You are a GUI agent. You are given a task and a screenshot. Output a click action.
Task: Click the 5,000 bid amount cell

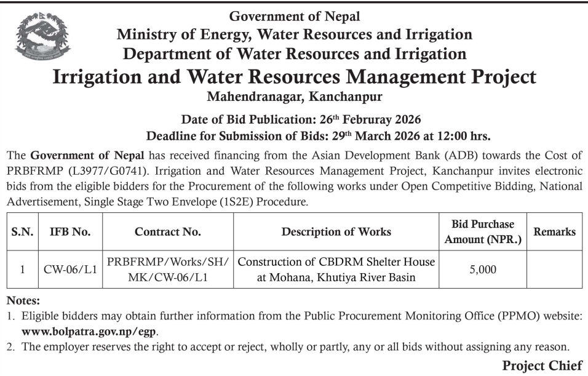pyautogui.click(x=483, y=270)
